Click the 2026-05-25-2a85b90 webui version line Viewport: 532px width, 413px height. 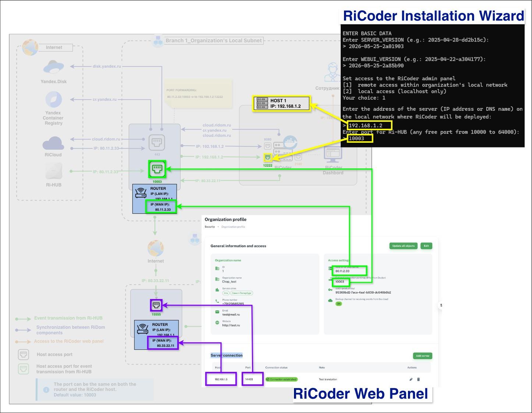click(x=373, y=65)
